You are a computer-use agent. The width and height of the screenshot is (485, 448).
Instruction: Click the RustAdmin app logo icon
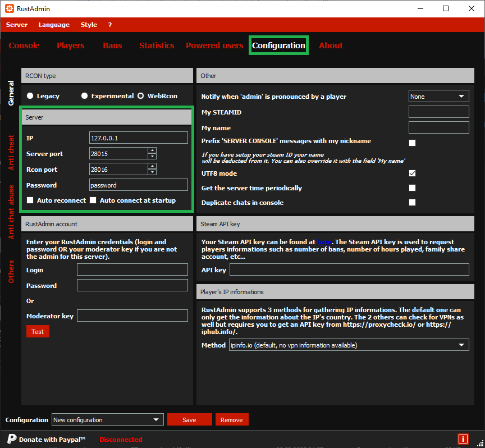10,8
